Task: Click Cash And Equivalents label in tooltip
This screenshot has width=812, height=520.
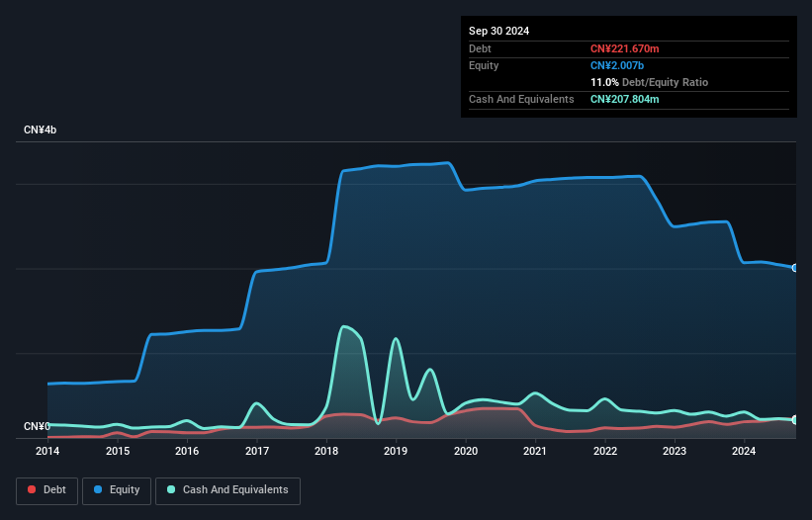Action: click(521, 99)
